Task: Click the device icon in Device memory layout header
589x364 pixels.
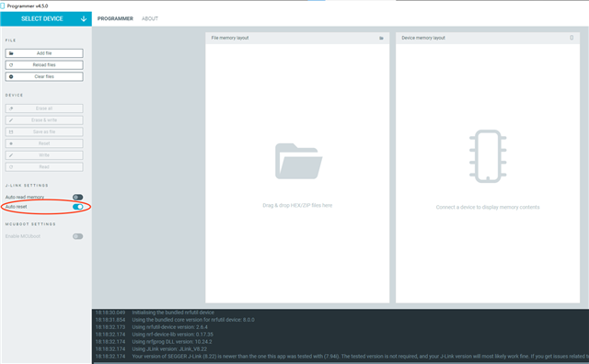Action: tap(572, 38)
